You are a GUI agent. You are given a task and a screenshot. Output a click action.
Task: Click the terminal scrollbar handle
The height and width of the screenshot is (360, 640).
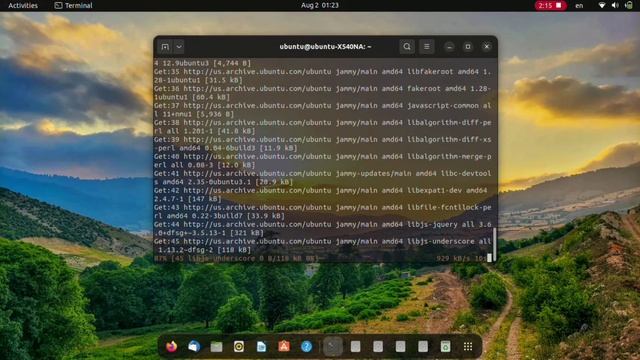point(495,244)
